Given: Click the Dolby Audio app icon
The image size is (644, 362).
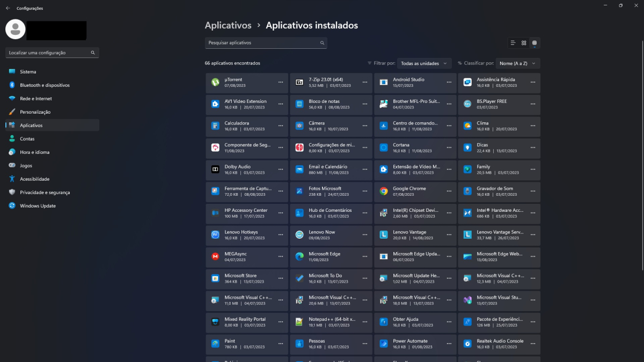Looking at the screenshot, I should pyautogui.click(x=215, y=169).
